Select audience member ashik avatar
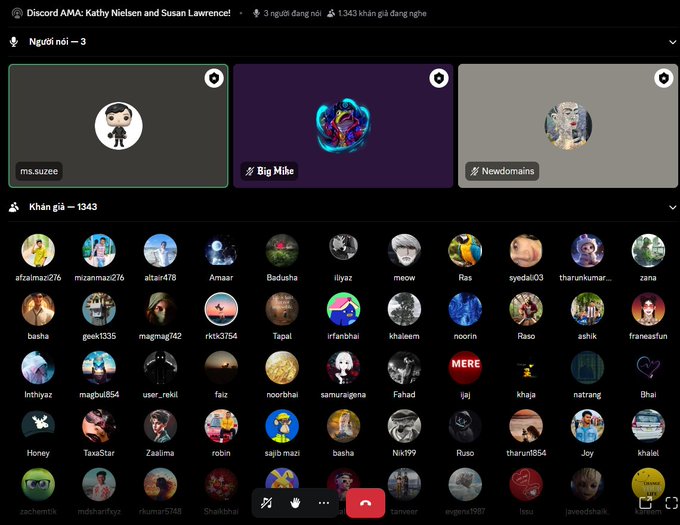 (x=587, y=309)
